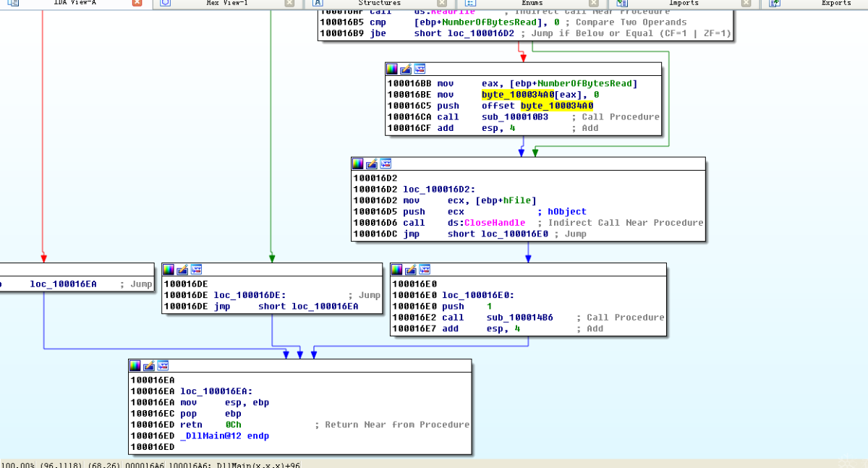The image size is (868, 468).
Task: Click group nodes icon on loc_100016D2 block
Action: (386, 163)
